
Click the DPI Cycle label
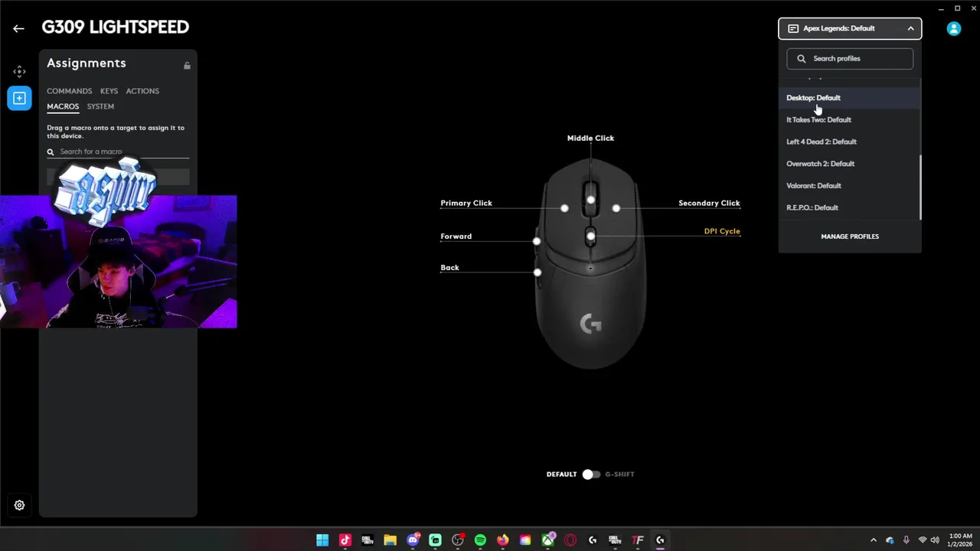[x=722, y=231]
